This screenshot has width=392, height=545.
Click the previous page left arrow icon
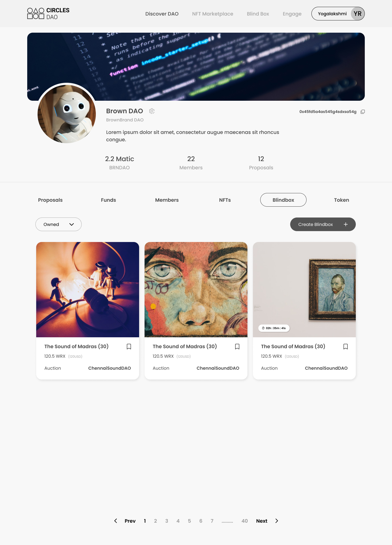[x=116, y=521]
